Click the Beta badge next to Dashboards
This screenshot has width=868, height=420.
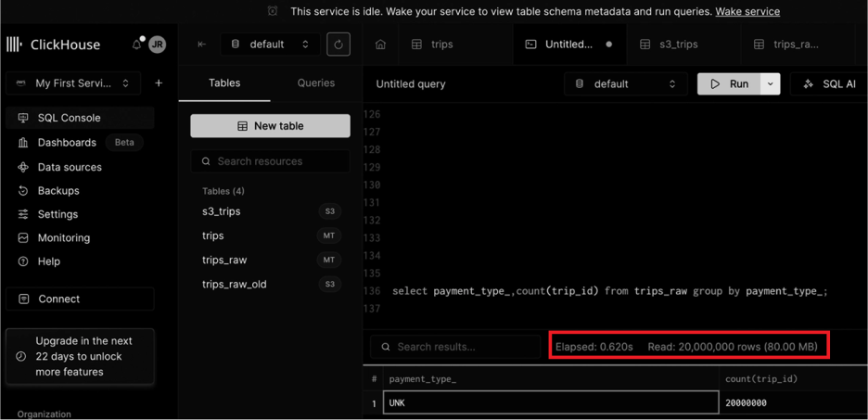tap(124, 142)
